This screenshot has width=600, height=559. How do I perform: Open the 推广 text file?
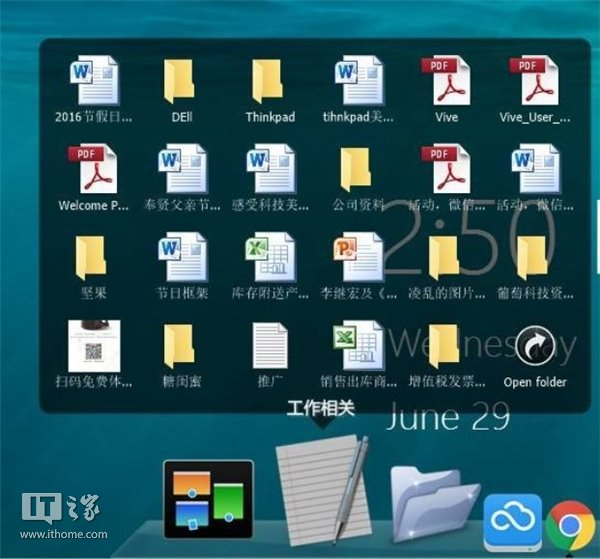269,347
